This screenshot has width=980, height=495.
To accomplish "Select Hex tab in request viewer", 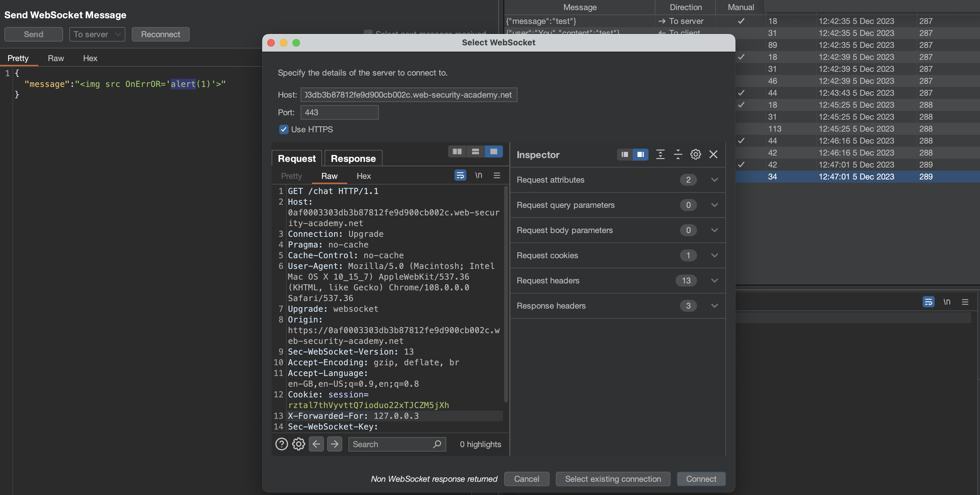I will click(363, 176).
